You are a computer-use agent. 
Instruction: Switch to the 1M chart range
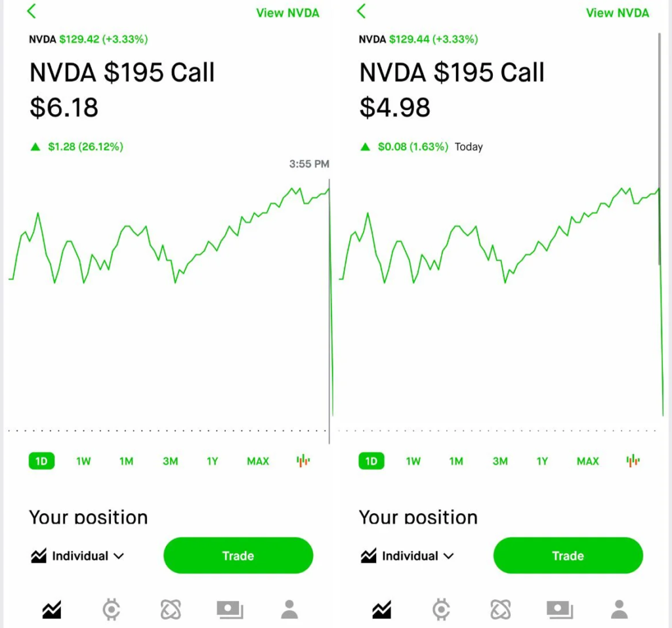126,461
